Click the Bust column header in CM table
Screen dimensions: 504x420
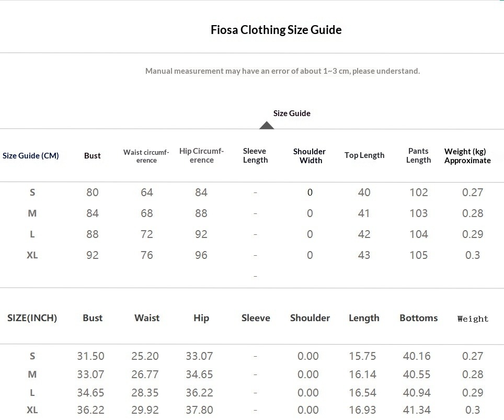click(x=93, y=155)
